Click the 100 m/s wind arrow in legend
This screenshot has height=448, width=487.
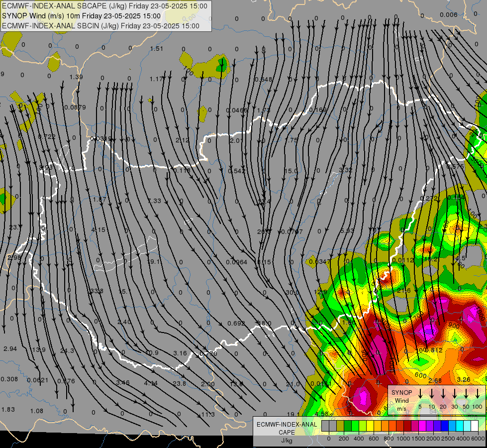pyautogui.click(x=478, y=394)
